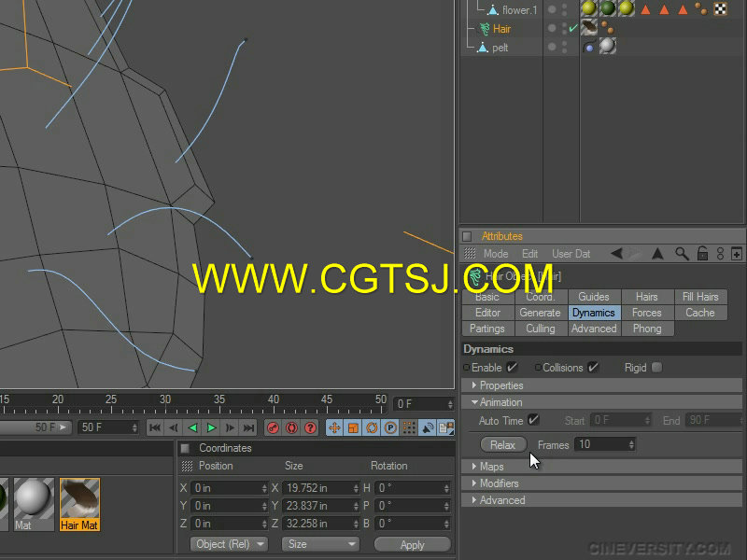Select the Mat material sphere thumbnail
Screen dimensions: 747x560
[x=34, y=504]
